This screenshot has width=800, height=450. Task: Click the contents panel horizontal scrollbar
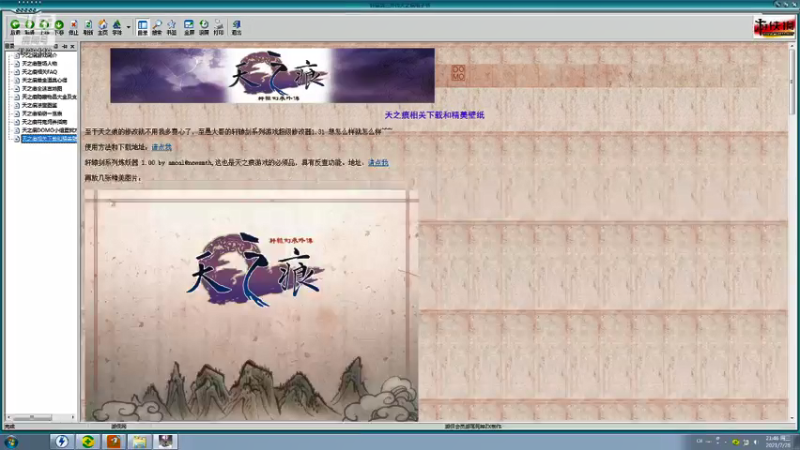[41, 417]
